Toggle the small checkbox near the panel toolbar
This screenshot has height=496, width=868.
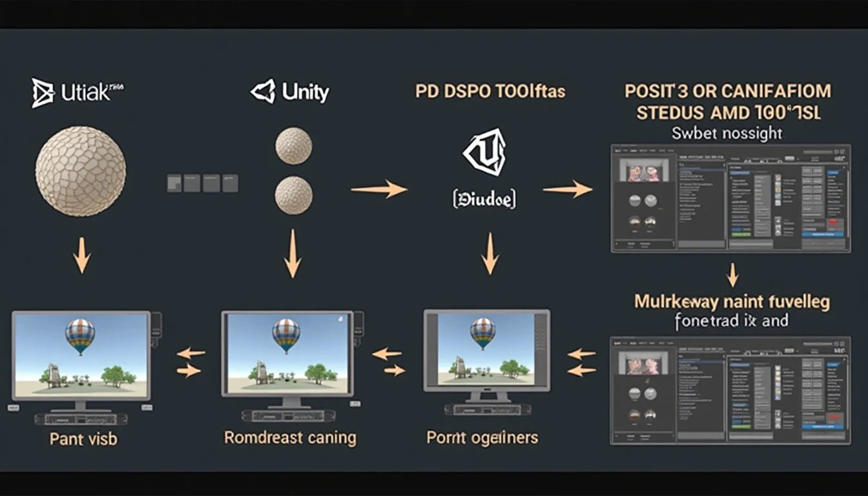[798, 158]
